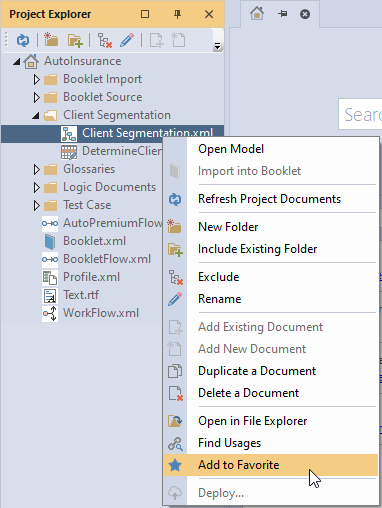Choose Exclude from context menu
Viewport: 382px width, 508px height.
219,277
